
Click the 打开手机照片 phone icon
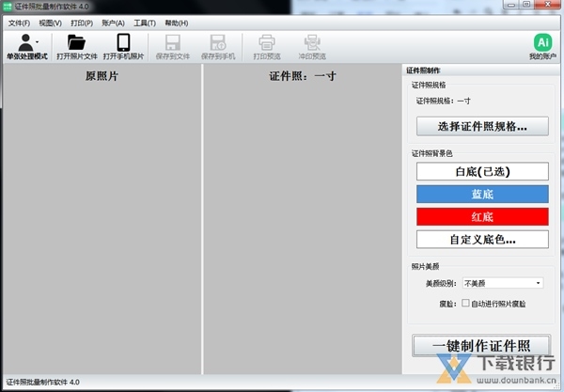123,42
